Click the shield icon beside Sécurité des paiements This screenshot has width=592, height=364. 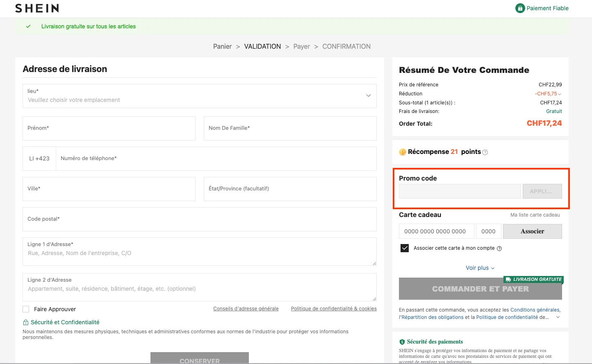click(x=401, y=341)
